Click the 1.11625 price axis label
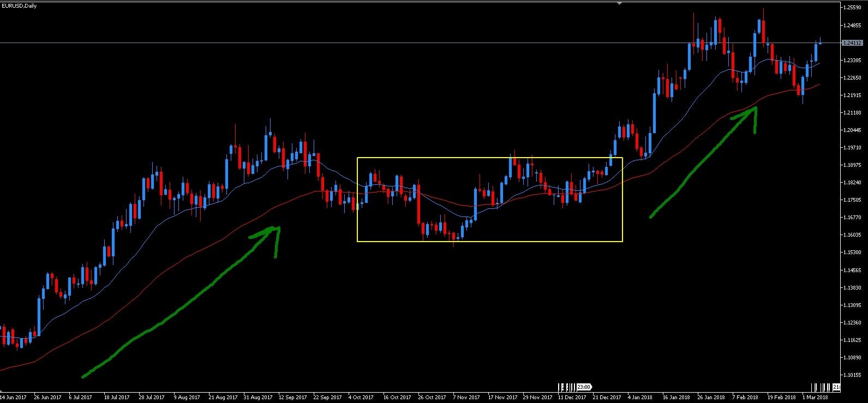The image size is (868, 403). (852, 340)
